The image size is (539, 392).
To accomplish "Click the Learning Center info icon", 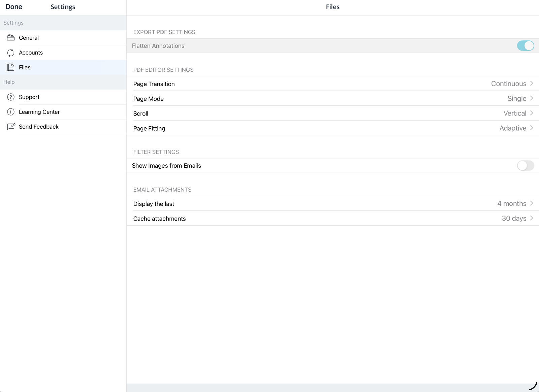I will click(11, 112).
